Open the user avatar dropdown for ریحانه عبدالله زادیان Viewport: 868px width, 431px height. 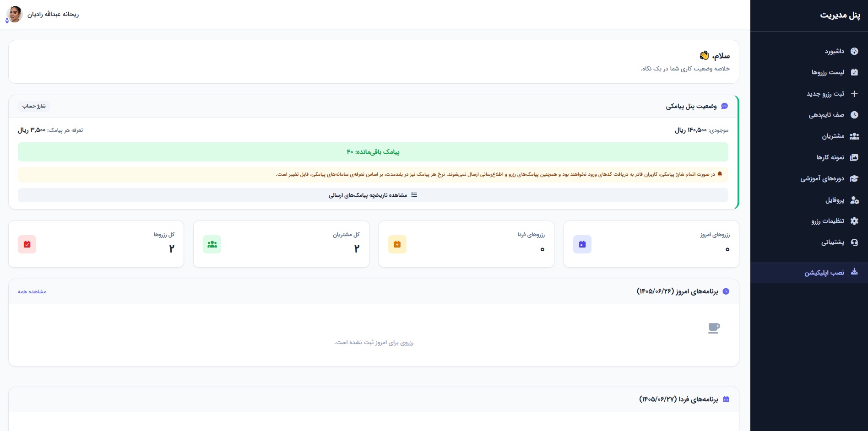click(x=14, y=14)
